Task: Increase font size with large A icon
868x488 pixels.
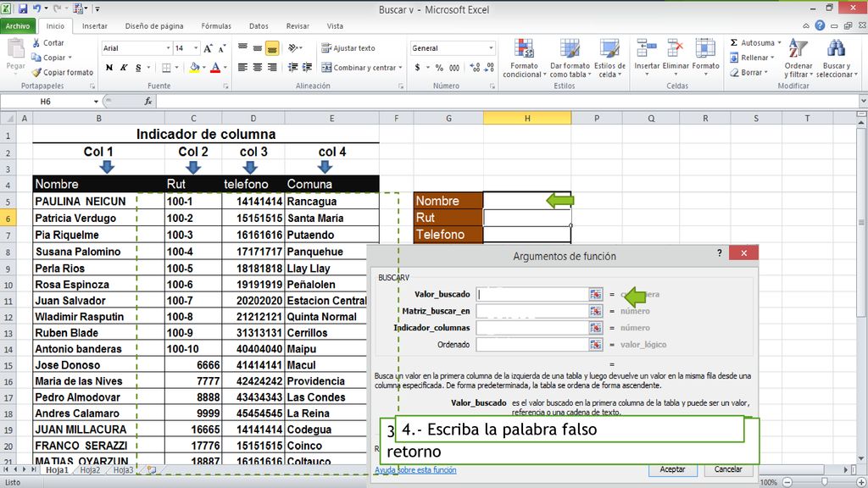Action: [208, 48]
